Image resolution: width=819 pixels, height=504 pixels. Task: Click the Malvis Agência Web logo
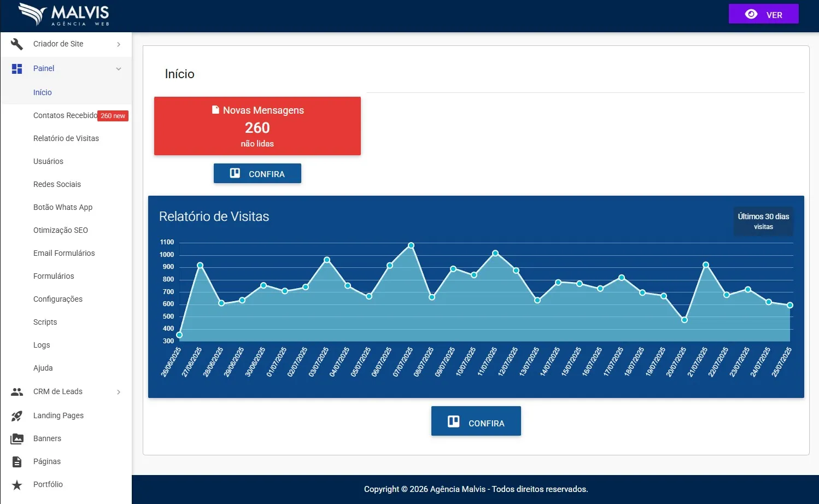tap(64, 15)
